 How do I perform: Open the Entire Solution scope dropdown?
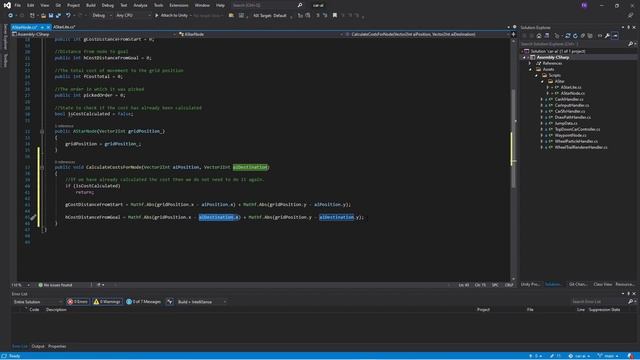[38, 302]
